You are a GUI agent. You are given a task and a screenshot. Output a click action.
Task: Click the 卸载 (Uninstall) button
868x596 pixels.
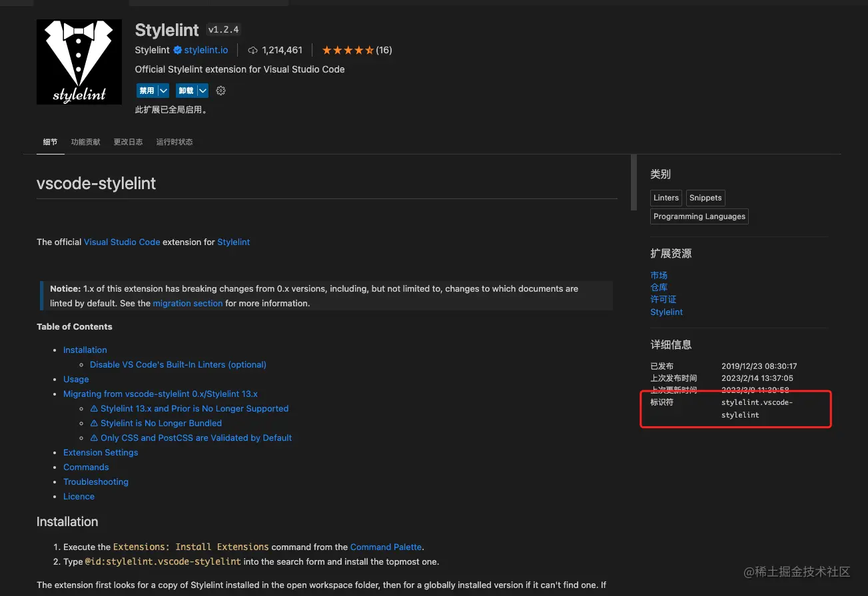186,91
